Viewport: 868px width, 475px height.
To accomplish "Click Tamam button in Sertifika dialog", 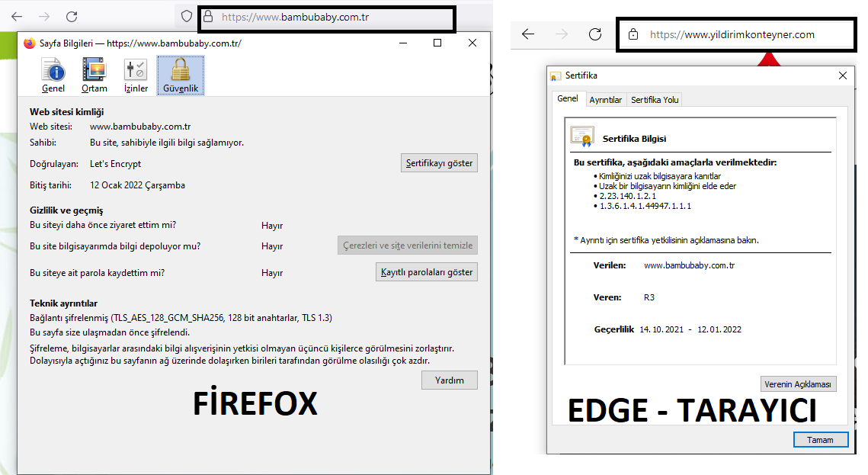I will click(820, 440).
